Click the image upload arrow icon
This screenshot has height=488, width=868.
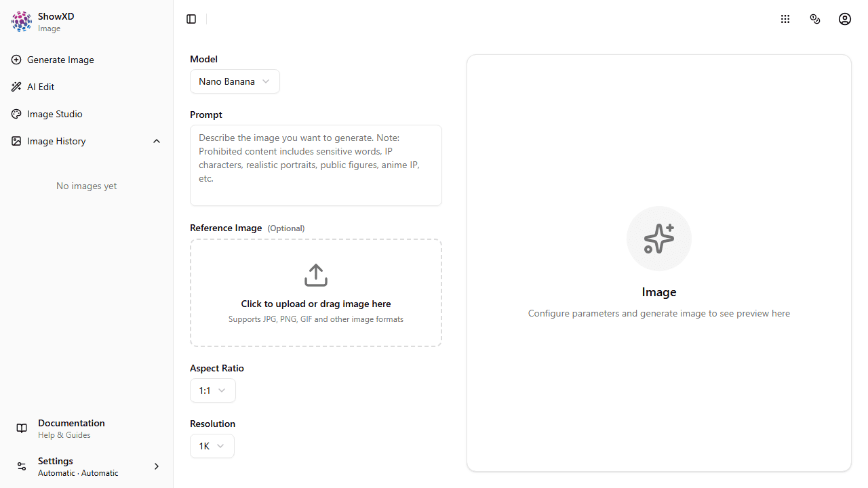tap(315, 274)
